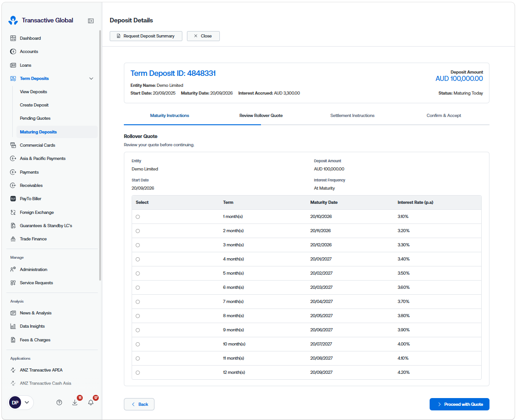The image size is (516, 420).
Task: Open ANZ Transactive APEA application
Action: (41, 370)
